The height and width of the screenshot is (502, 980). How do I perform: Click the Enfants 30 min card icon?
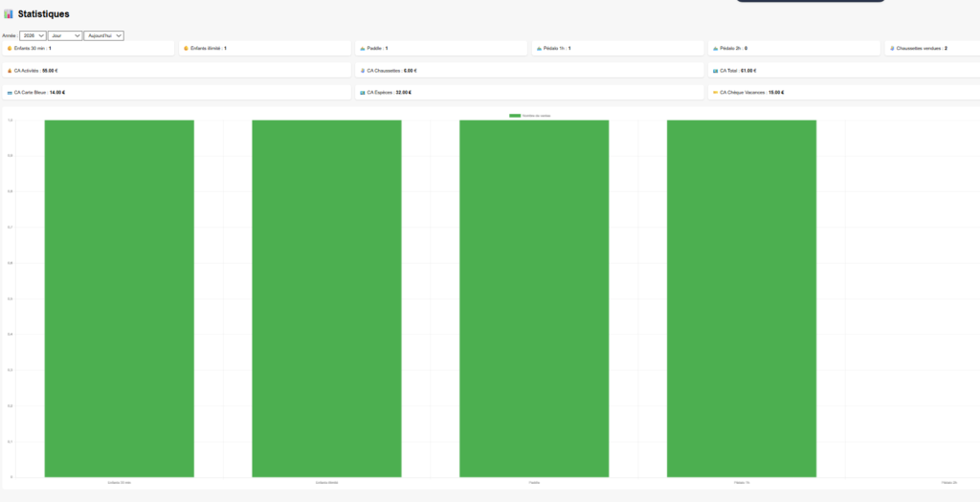click(x=10, y=48)
